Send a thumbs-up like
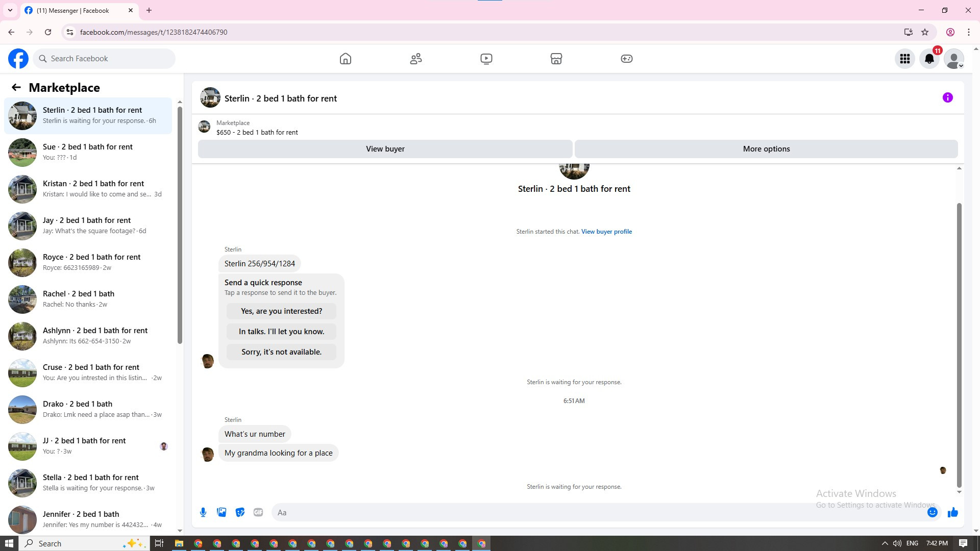Viewport: 980px width, 551px height. click(x=952, y=512)
